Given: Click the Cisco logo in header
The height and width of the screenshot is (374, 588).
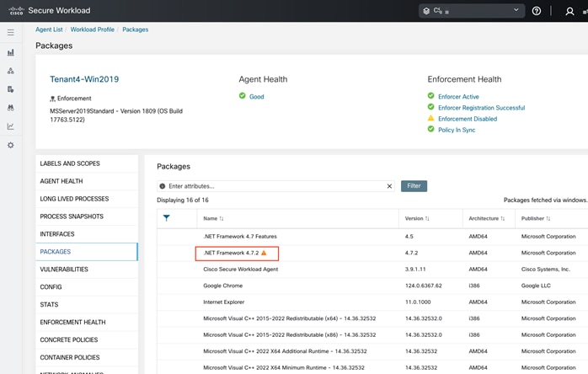Looking at the screenshot, I should tap(16, 10).
